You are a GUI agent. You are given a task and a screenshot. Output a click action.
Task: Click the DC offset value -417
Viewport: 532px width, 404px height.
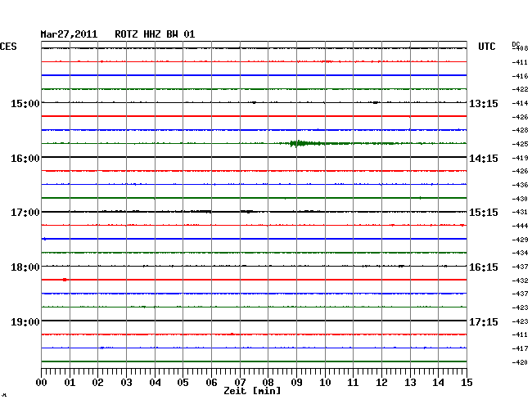click(520, 348)
